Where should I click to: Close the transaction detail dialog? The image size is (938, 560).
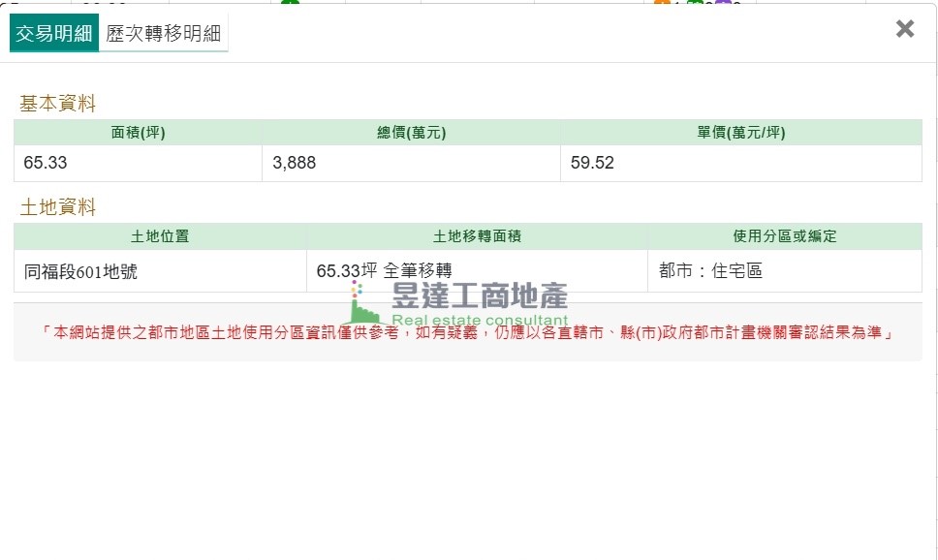(x=904, y=29)
